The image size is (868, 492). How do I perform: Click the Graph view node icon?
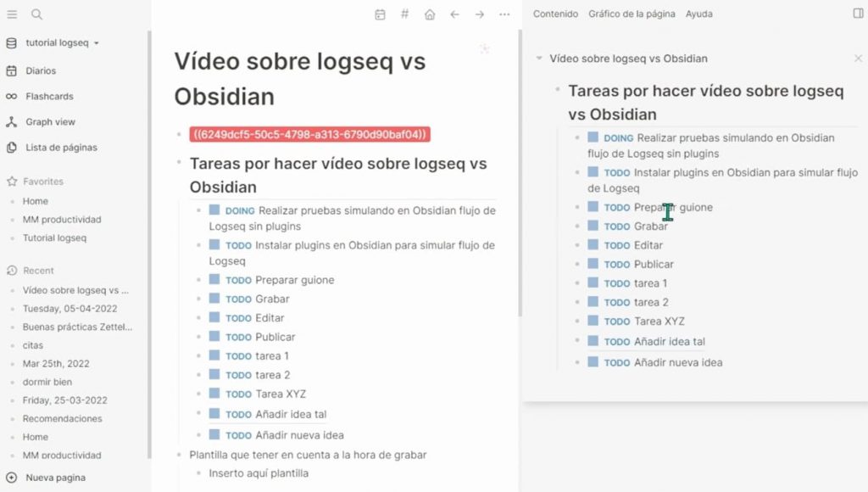pyautogui.click(x=11, y=122)
